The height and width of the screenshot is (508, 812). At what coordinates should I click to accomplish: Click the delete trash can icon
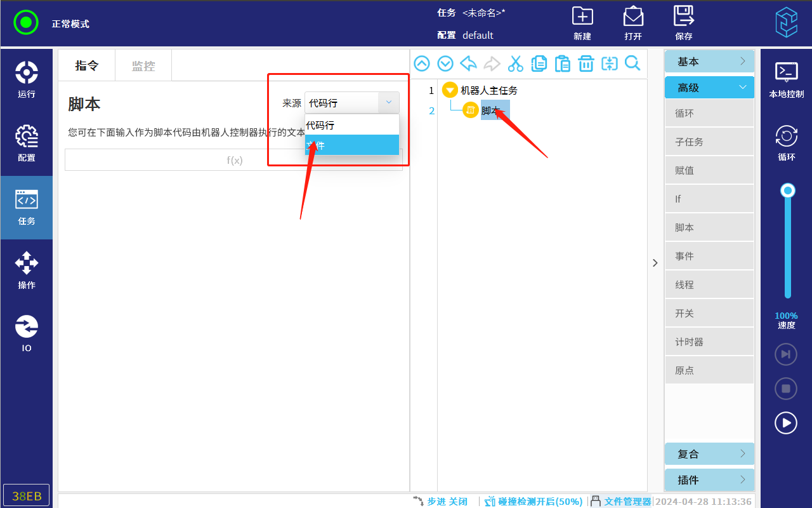point(586,63)
